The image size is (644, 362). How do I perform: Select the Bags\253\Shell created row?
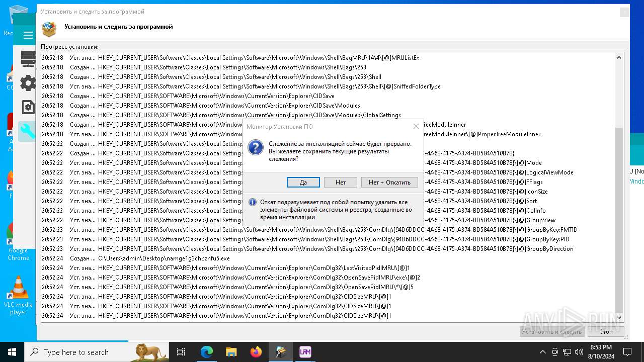(x=328, y=77)
